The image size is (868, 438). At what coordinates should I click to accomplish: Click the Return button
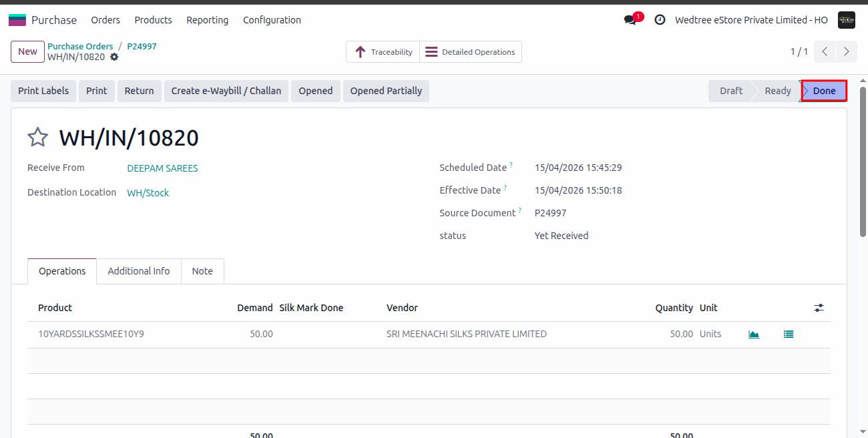point(139,91)
